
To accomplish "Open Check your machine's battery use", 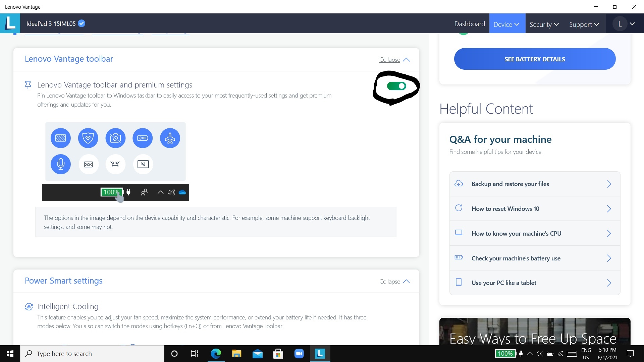I will click(x=535, y=258).
